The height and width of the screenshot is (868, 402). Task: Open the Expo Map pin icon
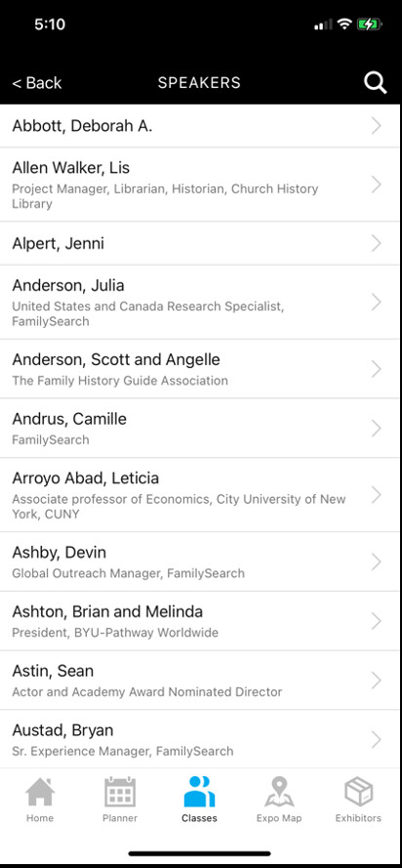point(279,792)
